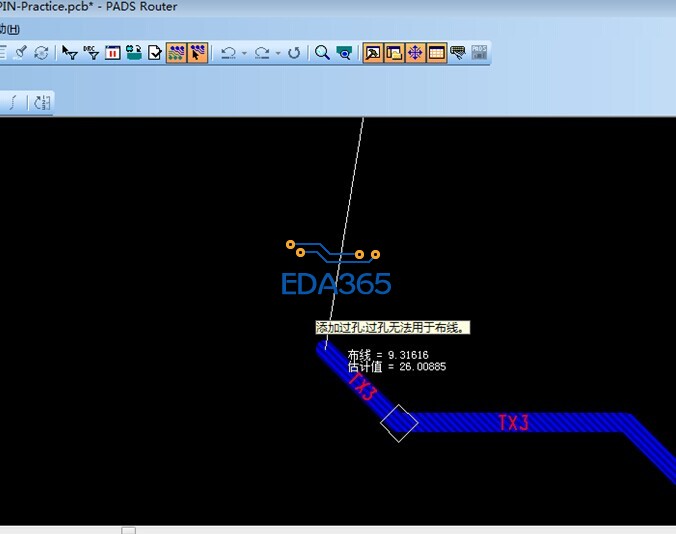
Task: Open the Properties brush icon
Action: (x=21, y=53)
